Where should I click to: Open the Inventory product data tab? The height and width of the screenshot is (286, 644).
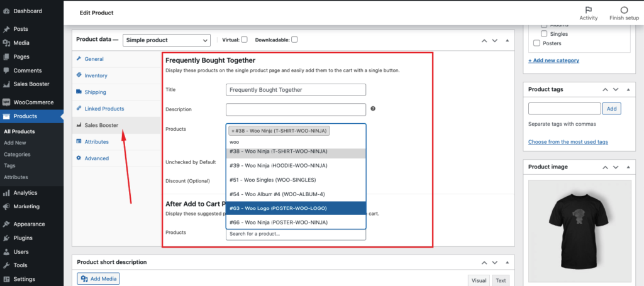click(116, 75)
